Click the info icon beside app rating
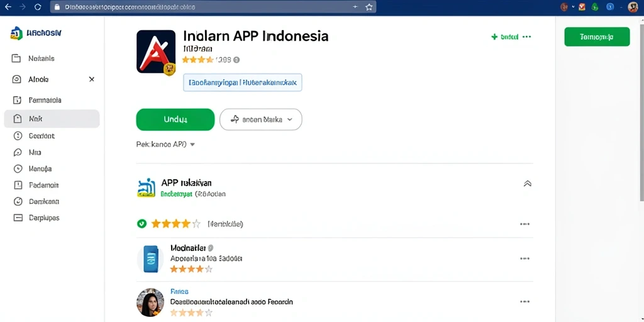 click(236, 60)
